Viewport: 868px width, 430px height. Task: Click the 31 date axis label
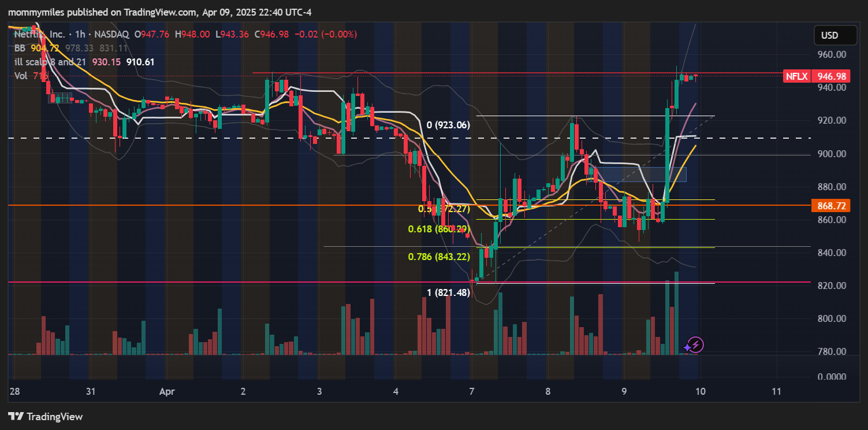[x=91, y=392]
